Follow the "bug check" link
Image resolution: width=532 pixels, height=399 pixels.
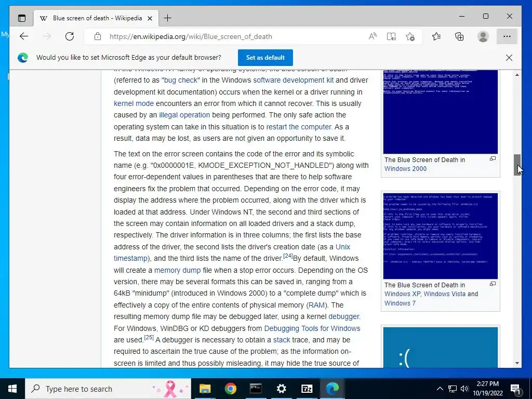pos(180,81)
